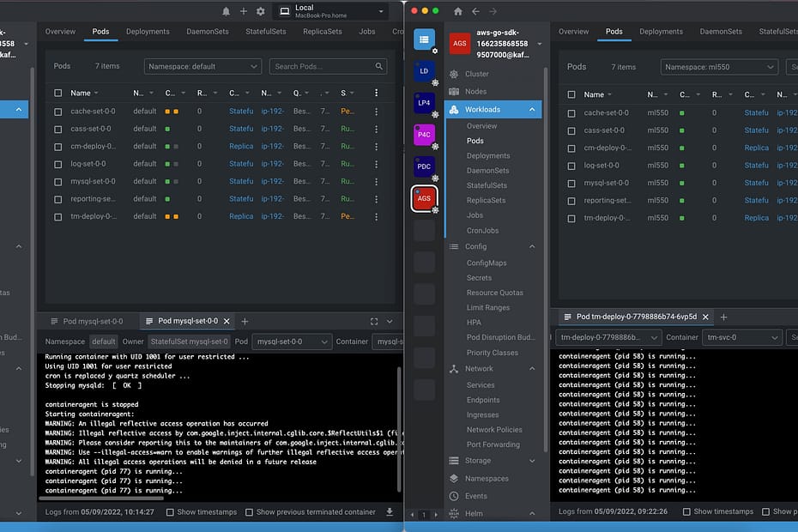798x532 pixels.
Task: Click the StatefulSet mysql-set-0 owner badge
Action: pos(189,342)
